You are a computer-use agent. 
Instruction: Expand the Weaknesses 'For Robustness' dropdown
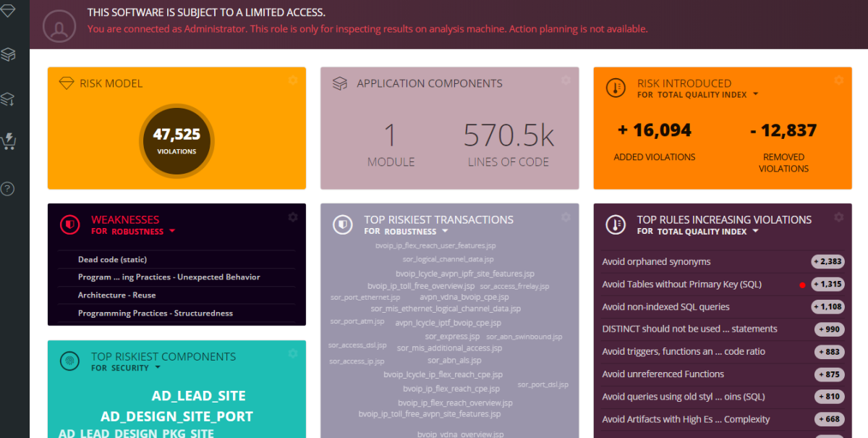point(172,232)
